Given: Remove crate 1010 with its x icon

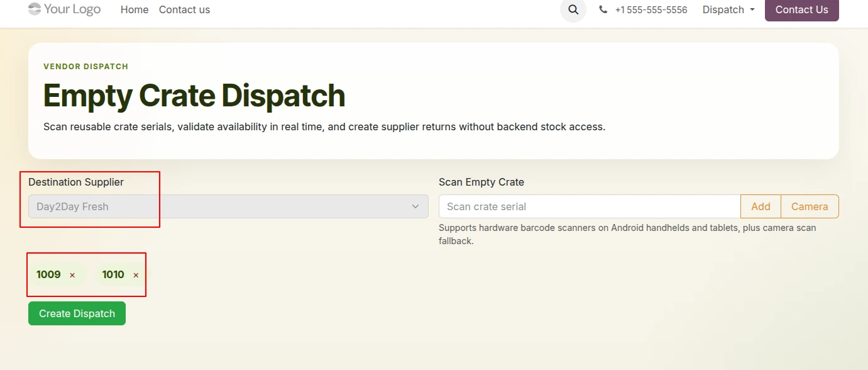Looking at the screenshot, I should click(x=136, y=275).
